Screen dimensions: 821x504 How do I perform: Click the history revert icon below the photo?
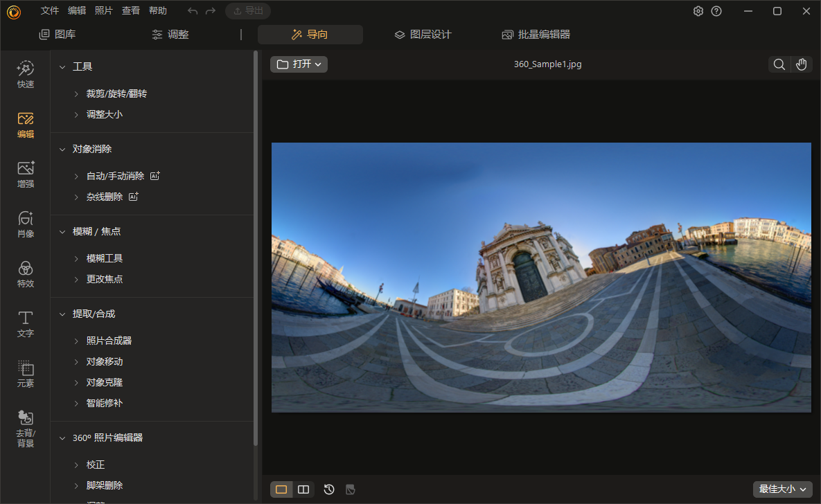328,489
